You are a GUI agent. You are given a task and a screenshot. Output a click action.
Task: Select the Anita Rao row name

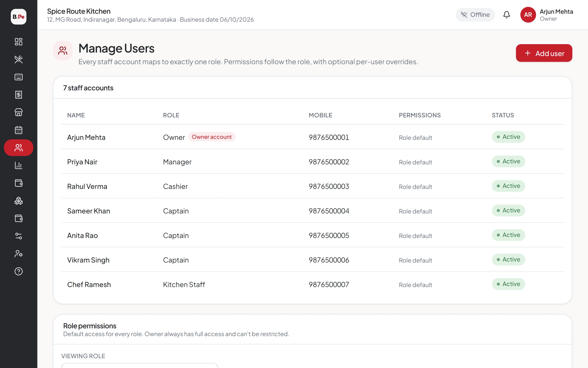[82, 236]
